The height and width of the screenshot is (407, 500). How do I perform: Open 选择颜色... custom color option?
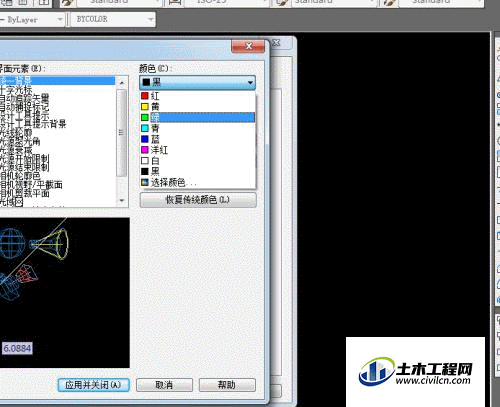point(197,182)
